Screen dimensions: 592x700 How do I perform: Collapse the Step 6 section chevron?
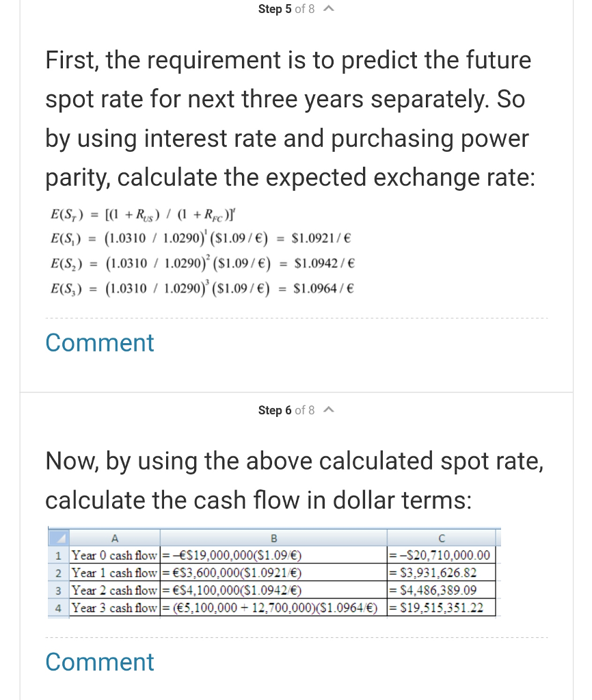[327, 410]
